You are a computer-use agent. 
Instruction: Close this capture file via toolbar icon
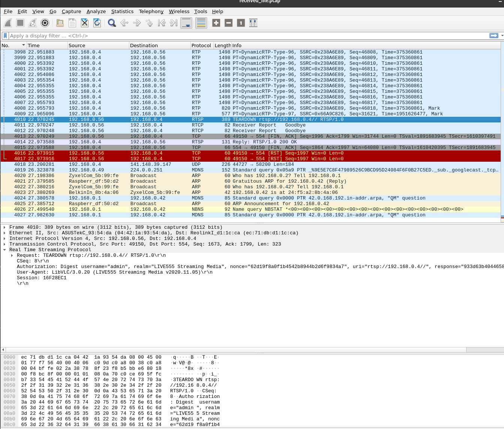pyautogui.click(x=85, y=23)
